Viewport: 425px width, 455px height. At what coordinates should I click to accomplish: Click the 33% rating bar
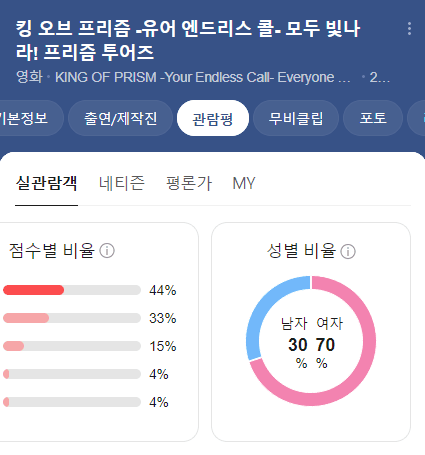pos(72,318)
